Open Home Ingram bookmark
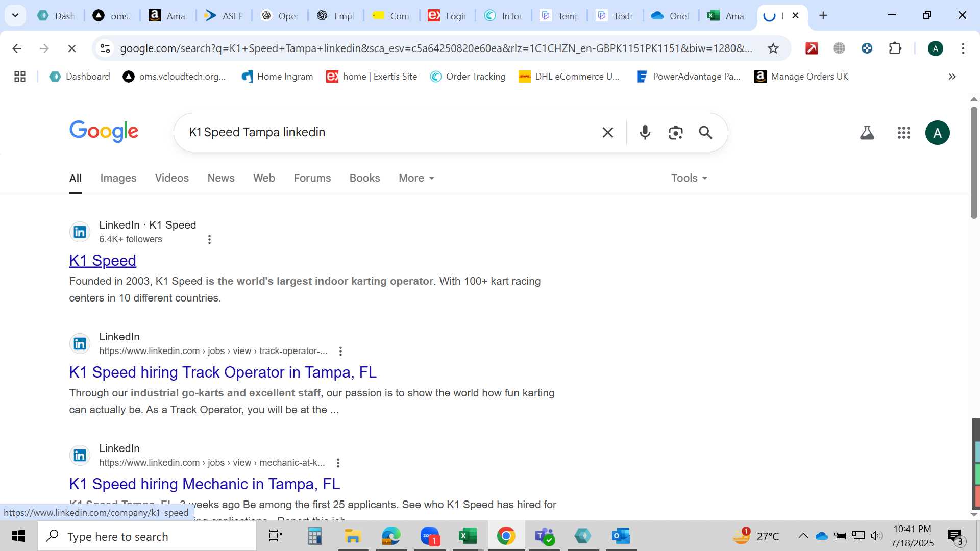The width and height of the screenshot is (980, 551). click(x=277, y=77)
